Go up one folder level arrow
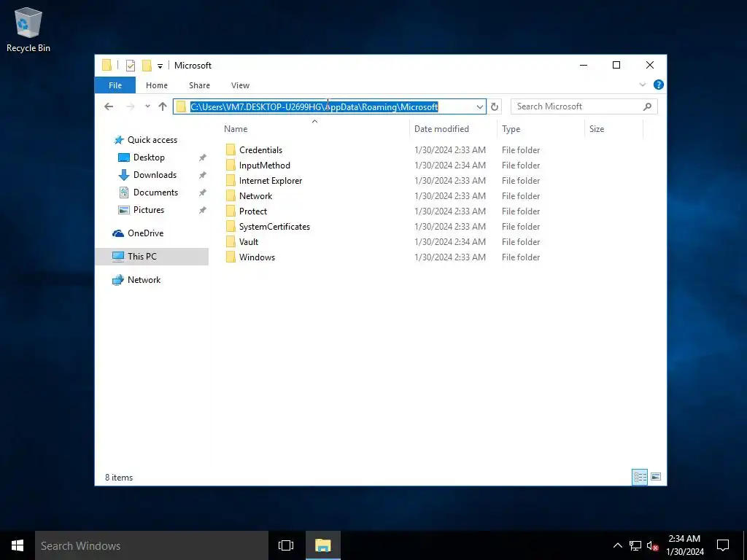 pos(163,106)
